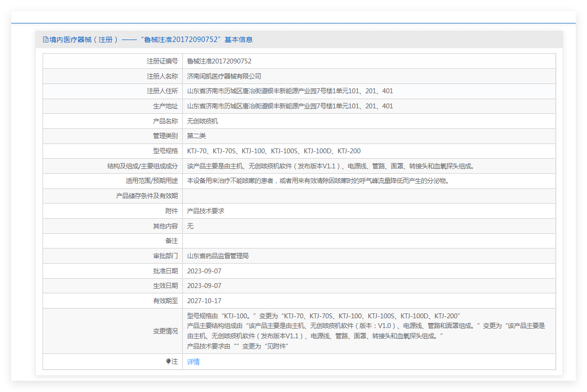587x392 pixels.
Task: Click the 产品储存条件及有效期 label
Action: 147,196
